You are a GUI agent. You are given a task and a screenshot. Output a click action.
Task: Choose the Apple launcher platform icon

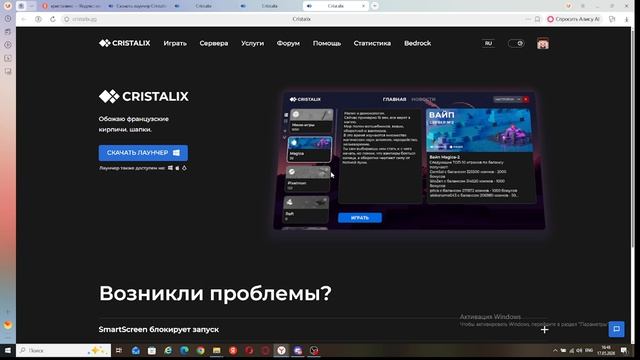177,168
